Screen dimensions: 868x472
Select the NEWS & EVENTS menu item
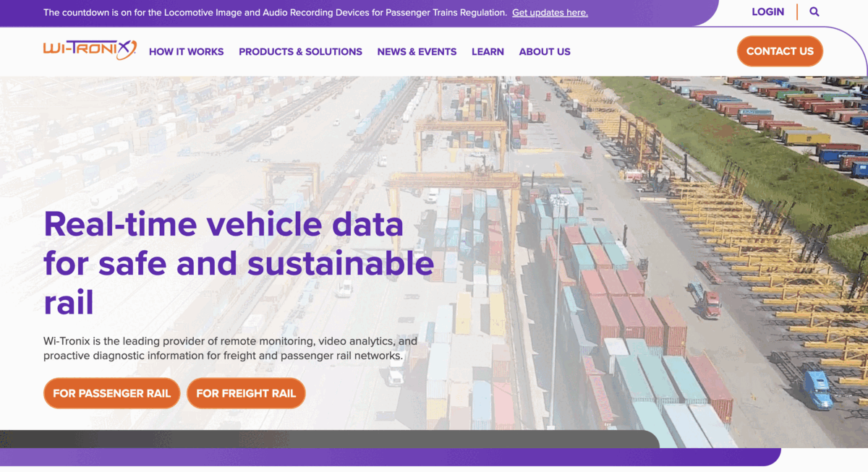[417, 51]
